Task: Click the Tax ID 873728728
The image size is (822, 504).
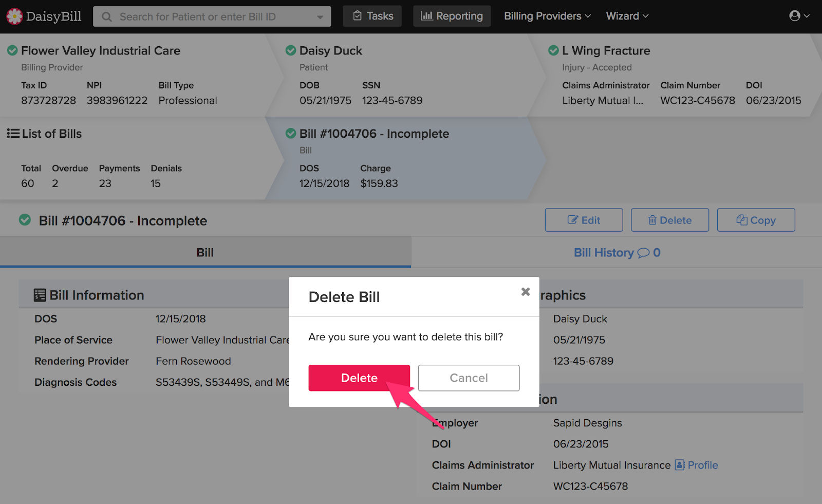Action: (48, 101)
